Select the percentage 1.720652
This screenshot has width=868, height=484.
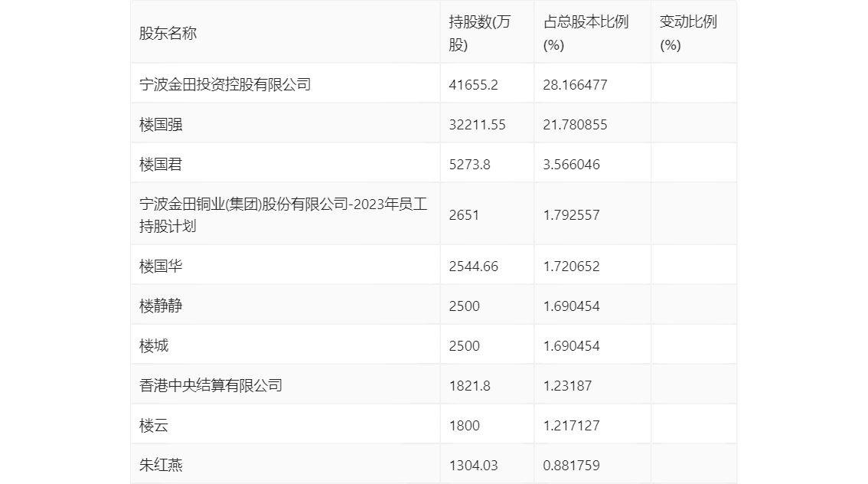[571, 267]
